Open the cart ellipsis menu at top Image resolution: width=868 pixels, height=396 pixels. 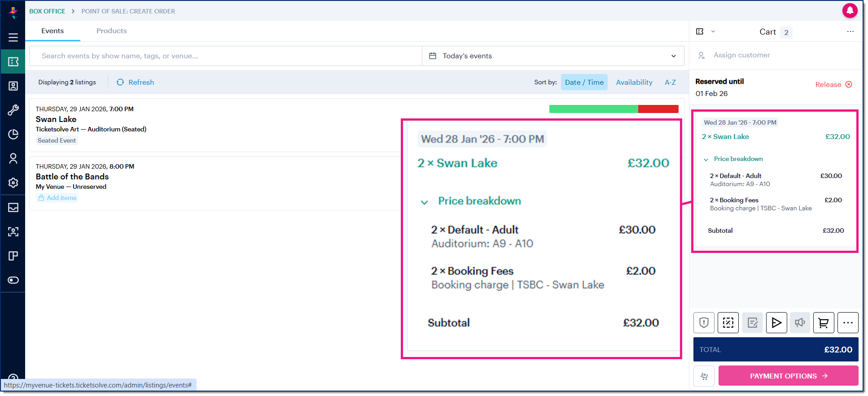[x=850, y=31]
